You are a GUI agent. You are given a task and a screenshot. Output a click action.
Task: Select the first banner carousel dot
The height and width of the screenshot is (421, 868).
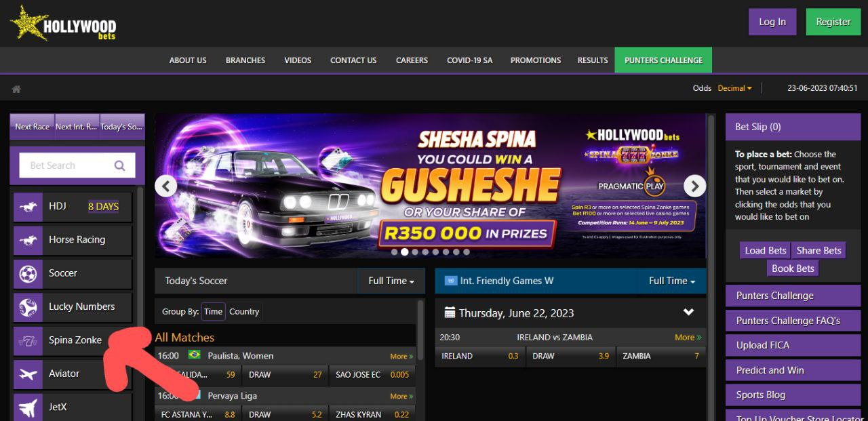pos(394,252)
